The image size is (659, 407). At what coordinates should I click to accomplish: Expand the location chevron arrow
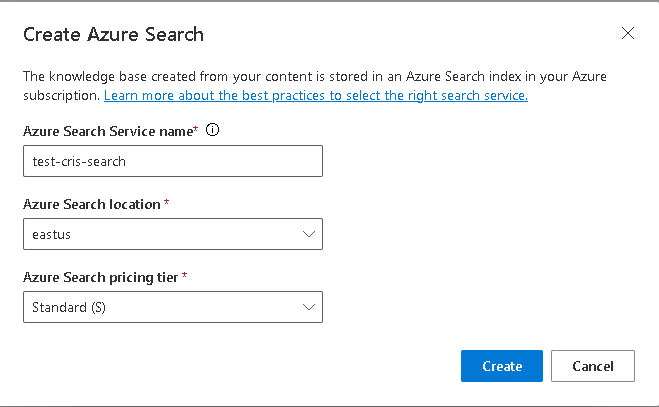click(308, 234)
